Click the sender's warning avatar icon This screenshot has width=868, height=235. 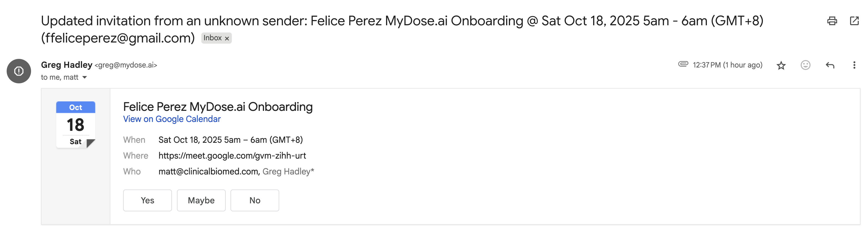click(19, 71)
